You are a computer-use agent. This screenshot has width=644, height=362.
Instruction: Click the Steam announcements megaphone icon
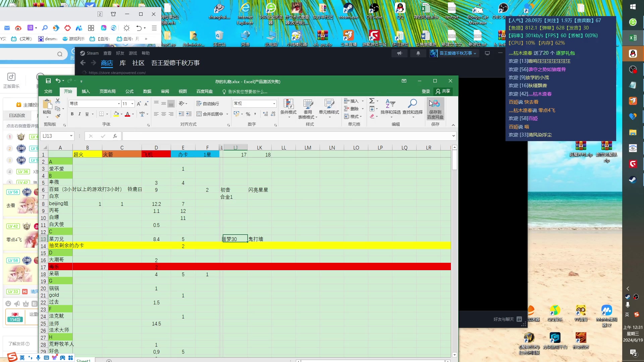pyautogui.click(x=399, y=53)
